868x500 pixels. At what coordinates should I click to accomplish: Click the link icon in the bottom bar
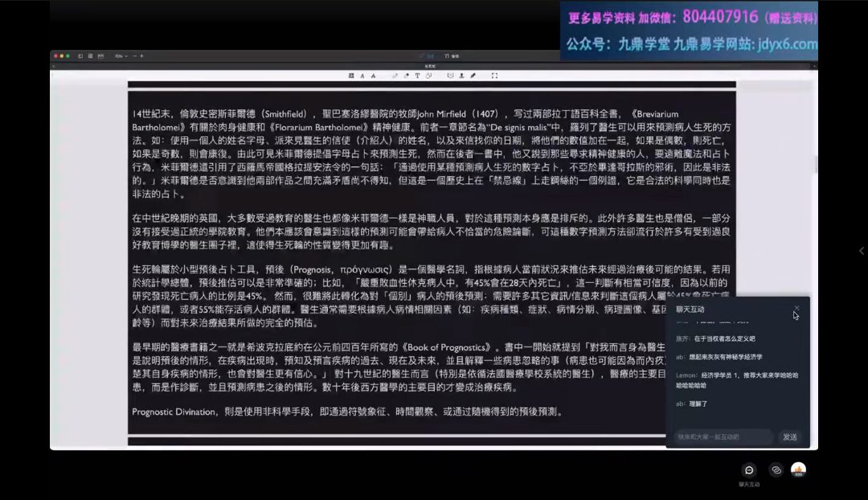(776, 470)
